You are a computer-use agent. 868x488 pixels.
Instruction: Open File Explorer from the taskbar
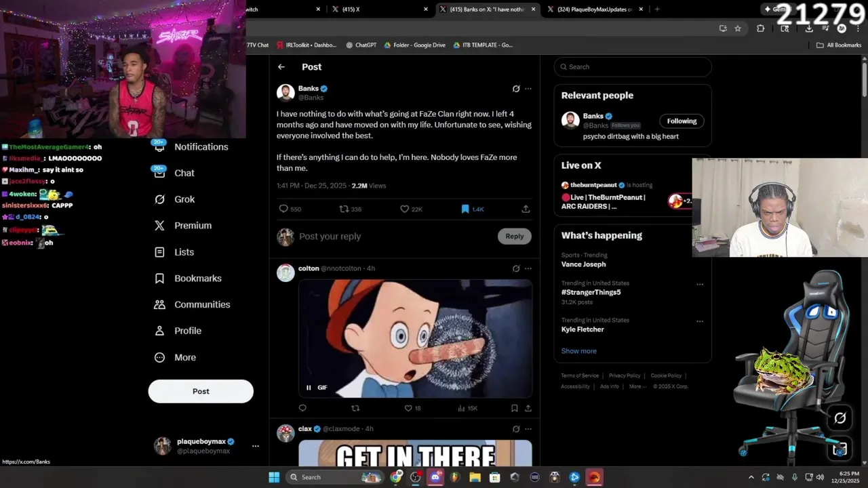(475, 477)
